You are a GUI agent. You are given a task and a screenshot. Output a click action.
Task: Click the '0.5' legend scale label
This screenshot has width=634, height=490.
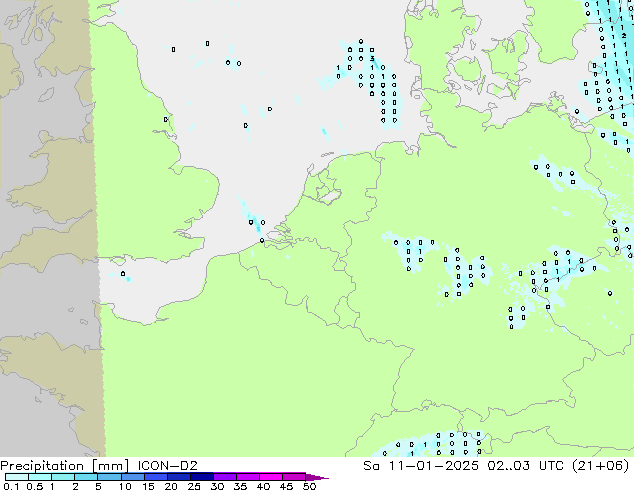(35, 486)
